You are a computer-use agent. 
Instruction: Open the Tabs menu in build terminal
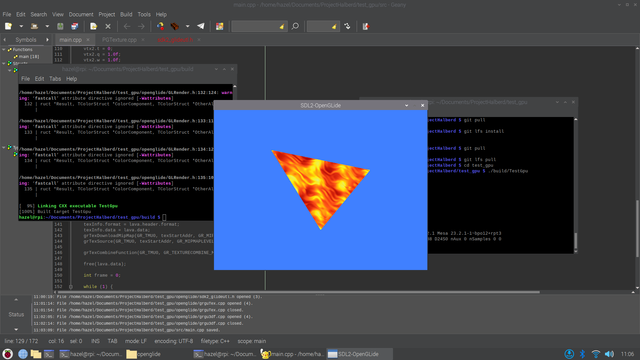pyautogui.click(x=55, y=79)
